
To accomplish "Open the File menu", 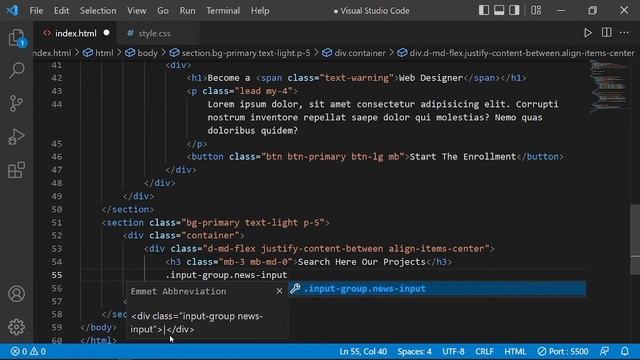I will [x=36, y=11].
